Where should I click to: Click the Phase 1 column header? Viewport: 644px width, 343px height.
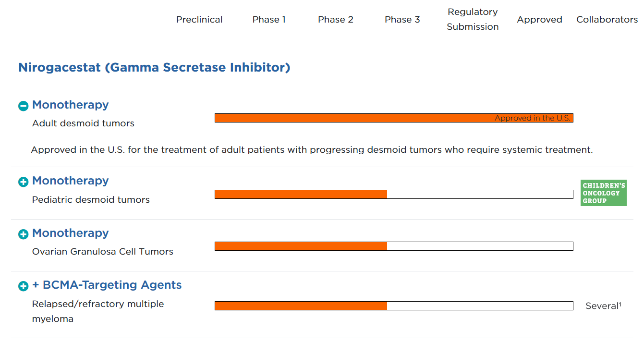269,20
